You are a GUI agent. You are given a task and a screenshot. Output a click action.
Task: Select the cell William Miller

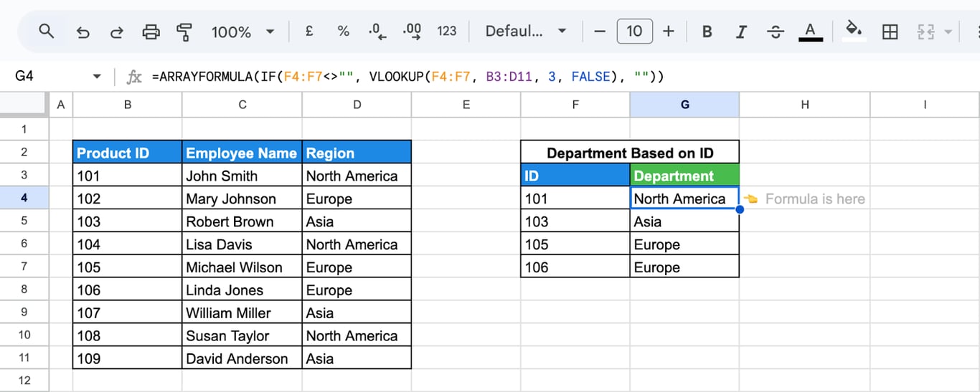pyautogui.click(x=242, y=312)
